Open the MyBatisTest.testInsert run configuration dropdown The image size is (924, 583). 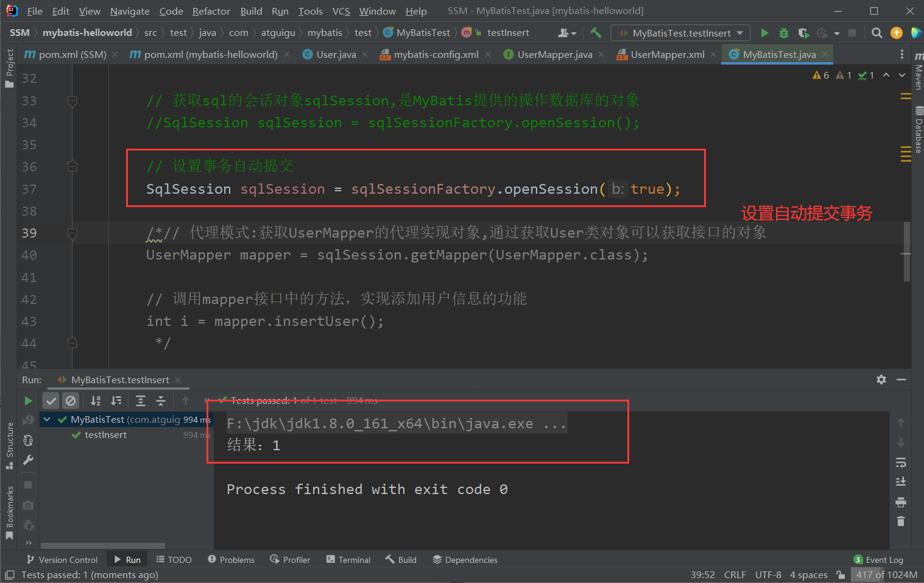[681, 33]
